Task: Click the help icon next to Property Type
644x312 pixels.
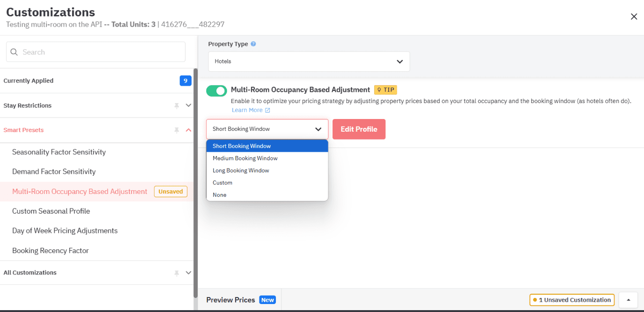Action: [x=253, y=44]
